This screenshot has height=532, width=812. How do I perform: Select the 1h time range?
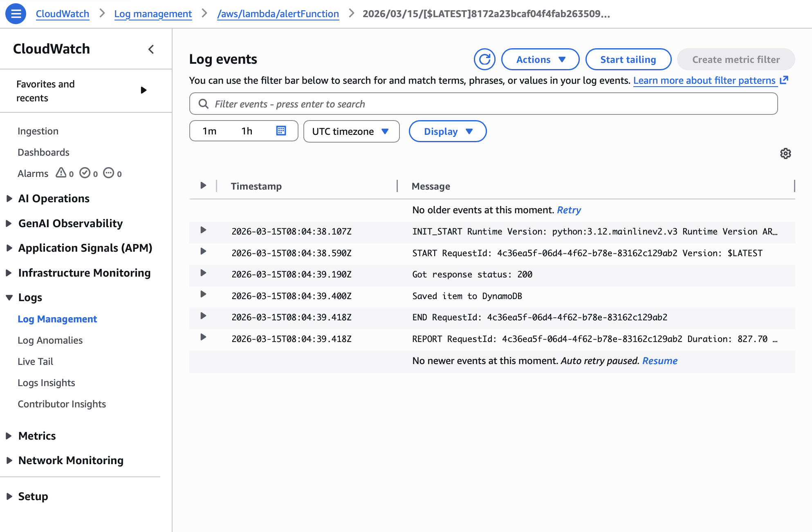coord(247,131)
